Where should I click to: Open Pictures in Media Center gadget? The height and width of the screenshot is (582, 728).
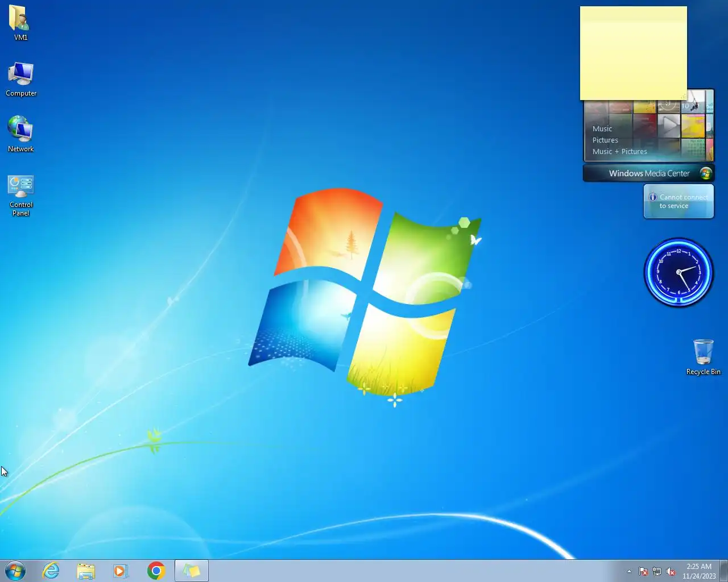[605, 140]
